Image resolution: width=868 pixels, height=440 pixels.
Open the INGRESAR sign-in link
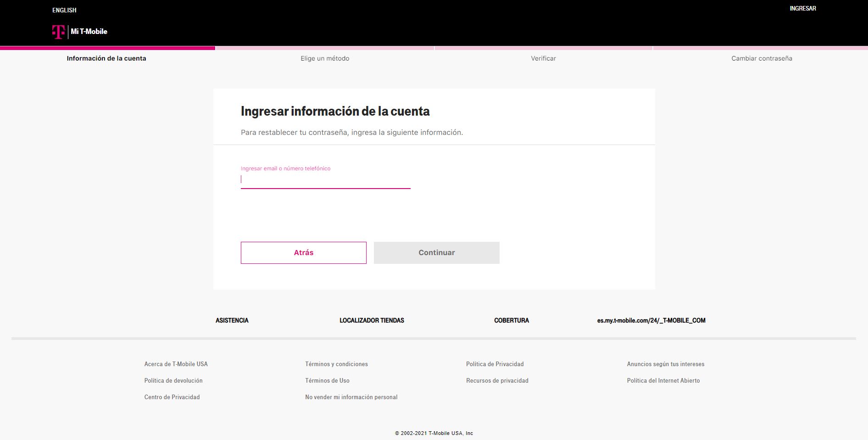point(802,8)
